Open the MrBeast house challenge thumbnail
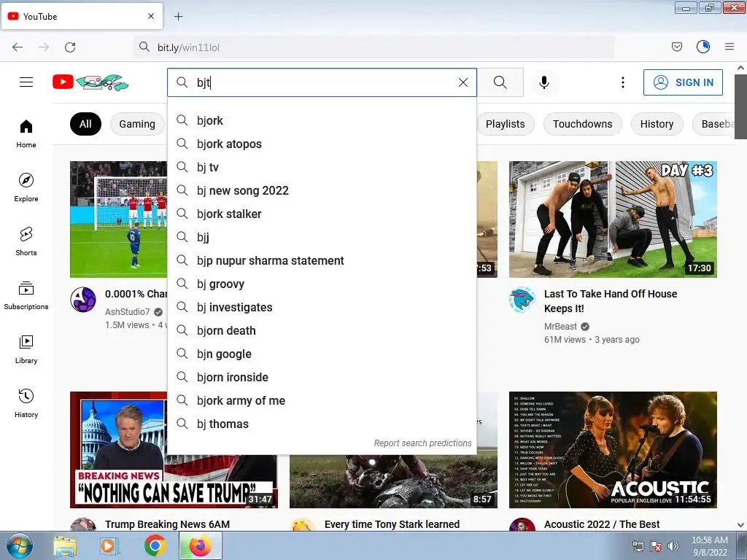The image size is (747, 560). tap(613, 219)
